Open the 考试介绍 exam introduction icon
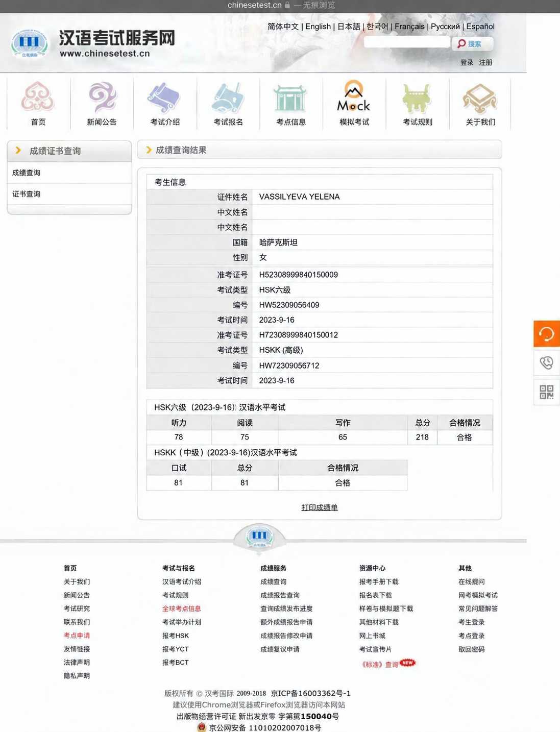Image resolution: width=560 pixels, height=732 pixels. [164, 104]
